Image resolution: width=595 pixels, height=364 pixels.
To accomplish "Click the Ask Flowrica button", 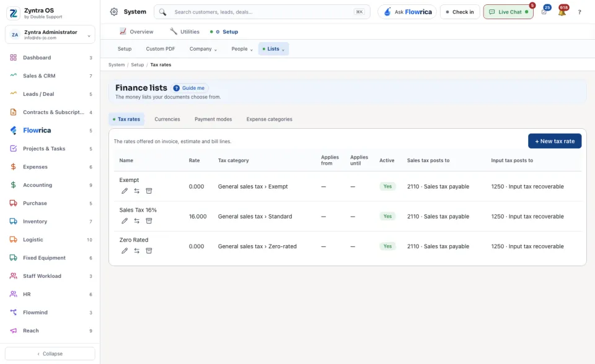I will click(x=407, y=12).
